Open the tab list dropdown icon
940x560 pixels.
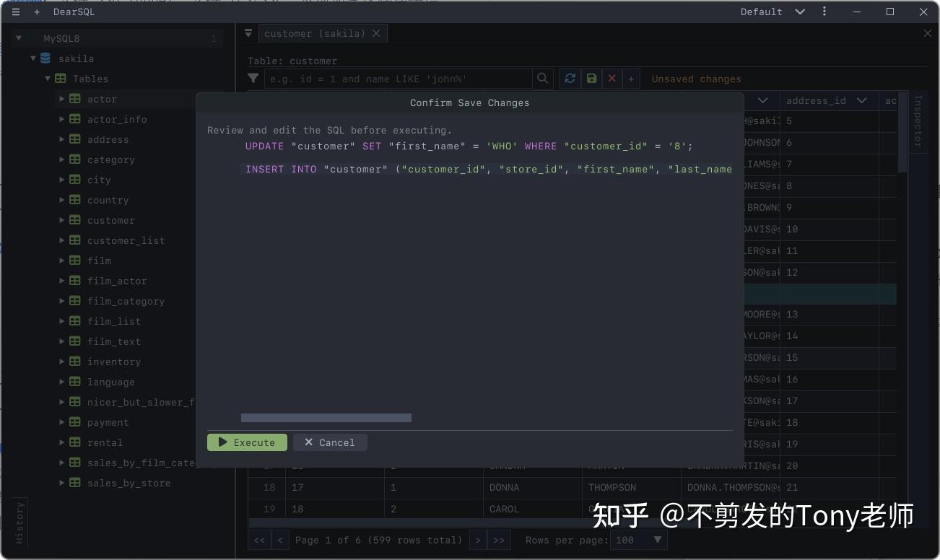[x=248, y=33]
